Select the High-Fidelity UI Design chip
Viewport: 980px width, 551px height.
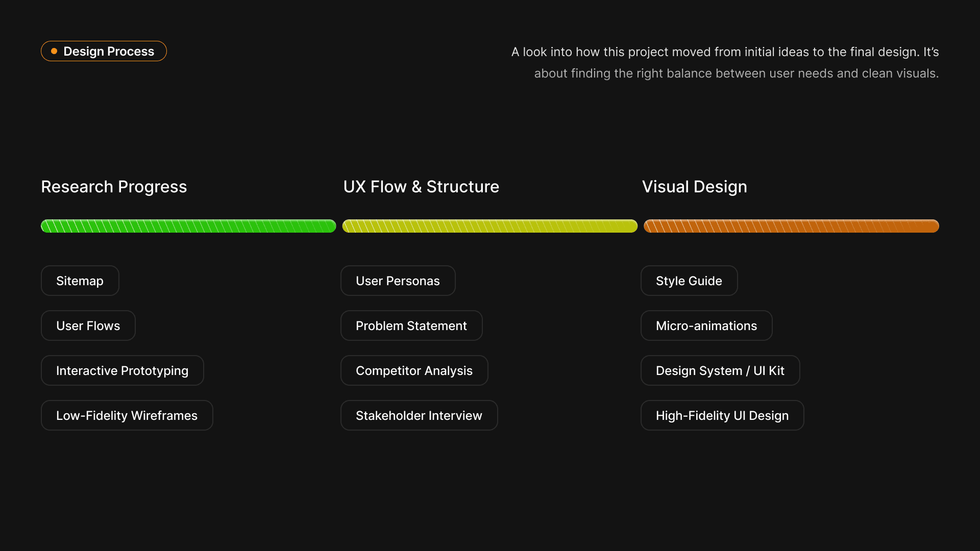pyautogui.click(x=722, y=415)
